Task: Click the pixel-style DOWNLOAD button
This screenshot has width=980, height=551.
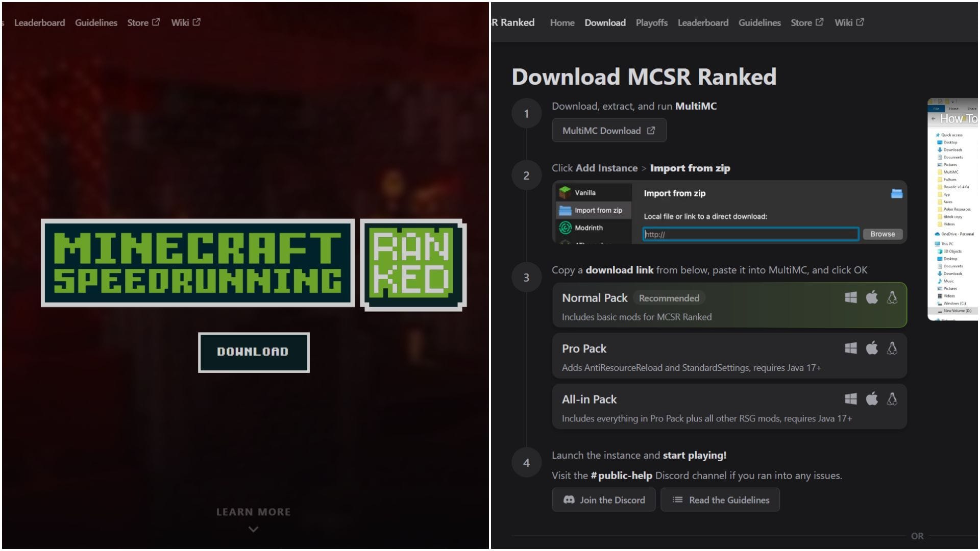Action: click(254, 352)
